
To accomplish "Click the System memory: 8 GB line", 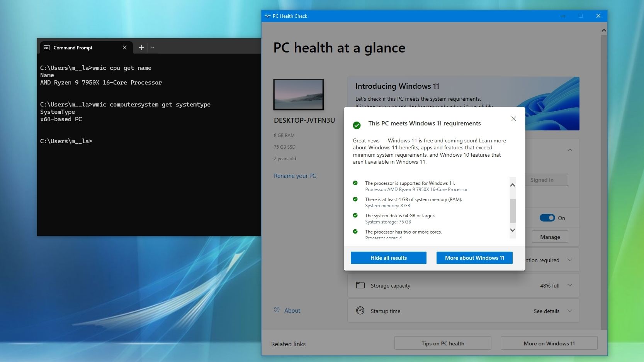I will [387, 206].
